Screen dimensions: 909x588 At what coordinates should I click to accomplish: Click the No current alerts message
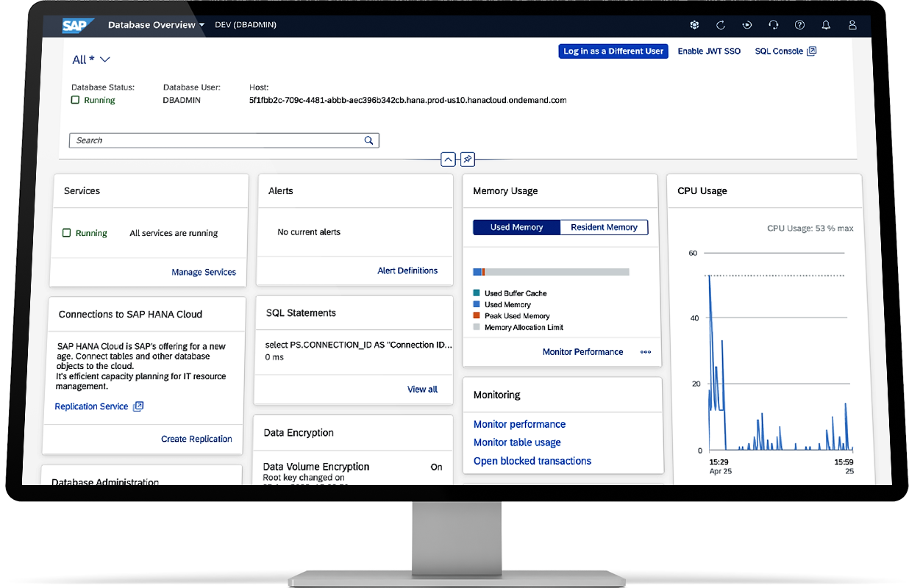pyautogui.click(x=309, y=232)
